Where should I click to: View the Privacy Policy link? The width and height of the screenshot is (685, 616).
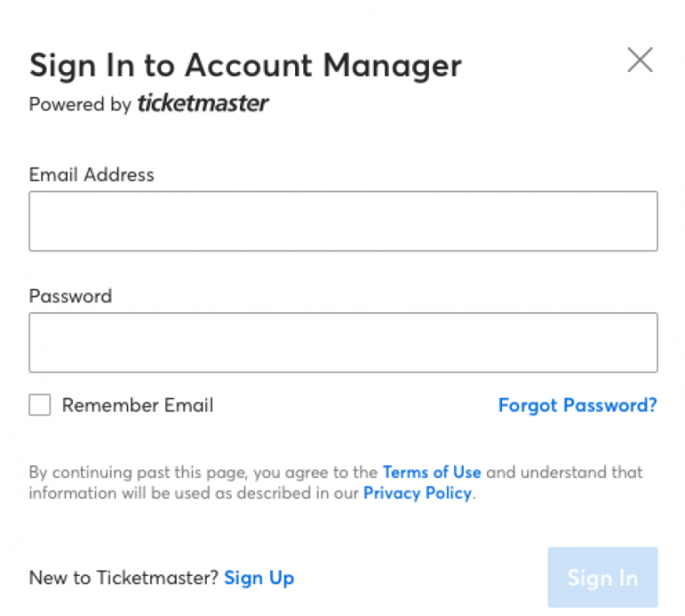[417, 493]
